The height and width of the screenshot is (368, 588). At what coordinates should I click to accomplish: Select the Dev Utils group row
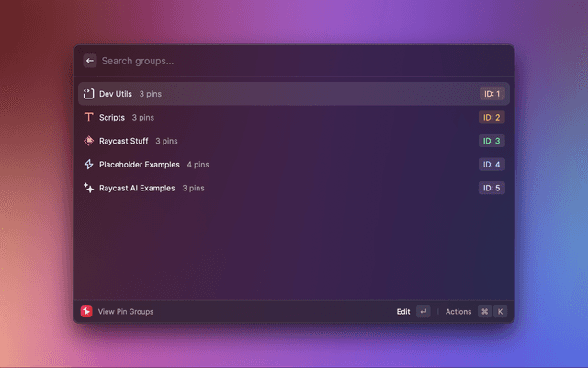tap(276, 94)
